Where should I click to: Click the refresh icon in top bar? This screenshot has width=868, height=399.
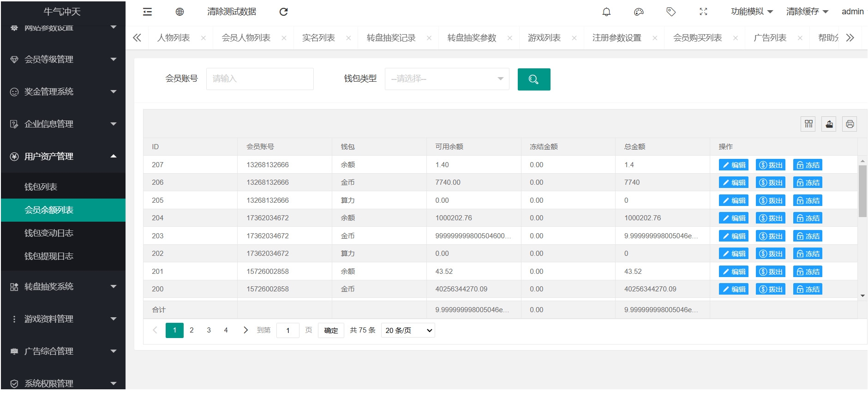283,12
